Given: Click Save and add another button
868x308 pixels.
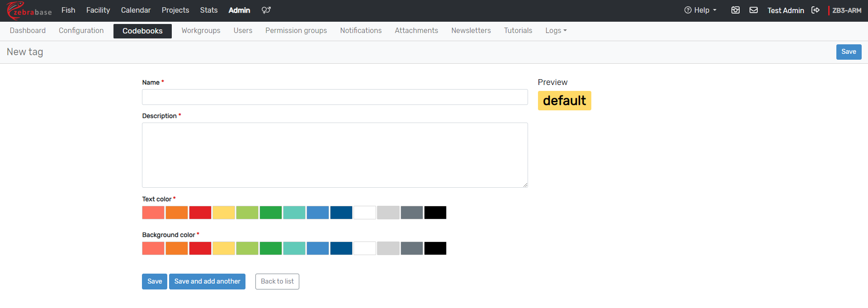Looking at the screenshot, I should pyautogui.click(x=207, y=281).
